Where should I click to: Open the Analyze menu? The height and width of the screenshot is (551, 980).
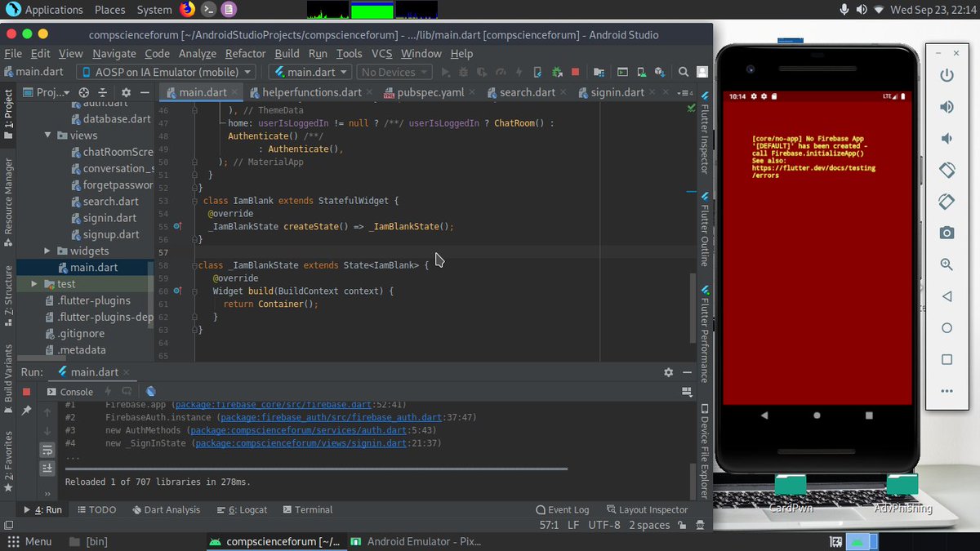(x=197, y=53)
